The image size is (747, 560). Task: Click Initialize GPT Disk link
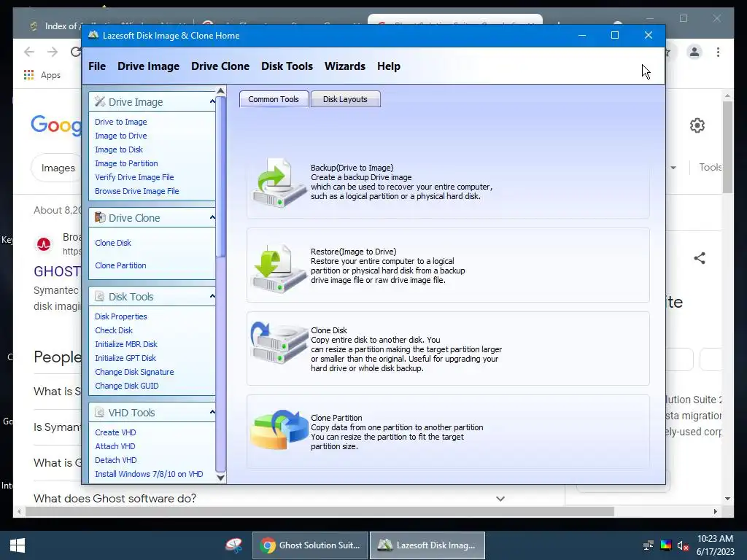pyautogui.click(x=125, y=358)
